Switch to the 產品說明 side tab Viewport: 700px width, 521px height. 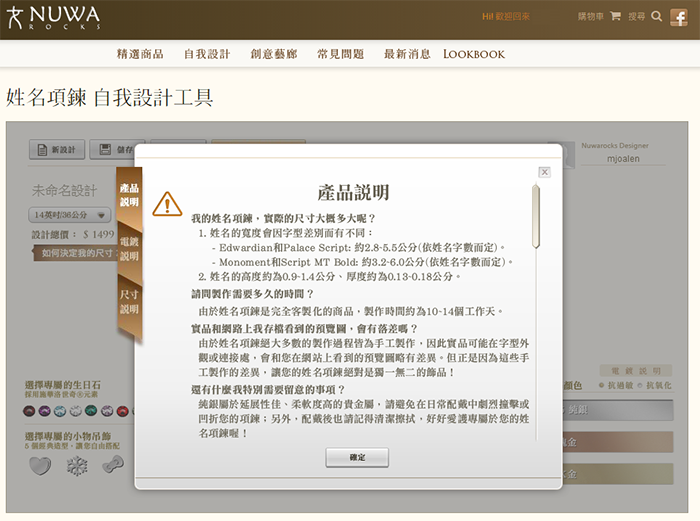(x=129, y=195)
